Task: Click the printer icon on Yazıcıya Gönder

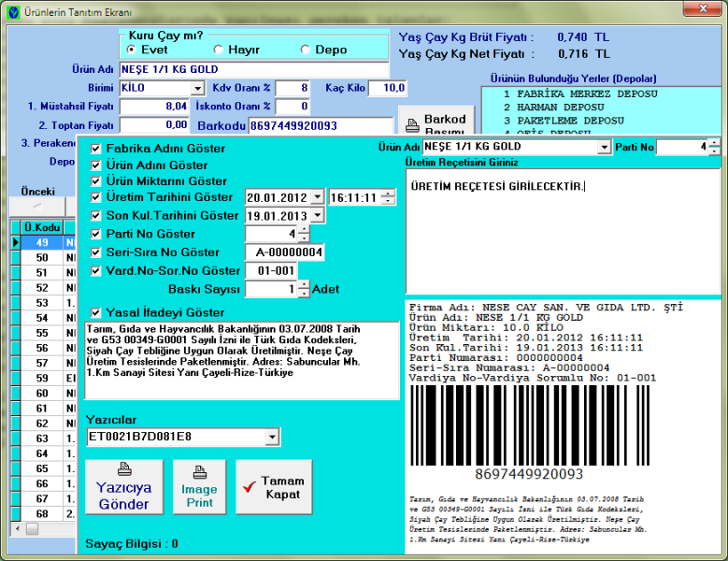Action: 124,469
